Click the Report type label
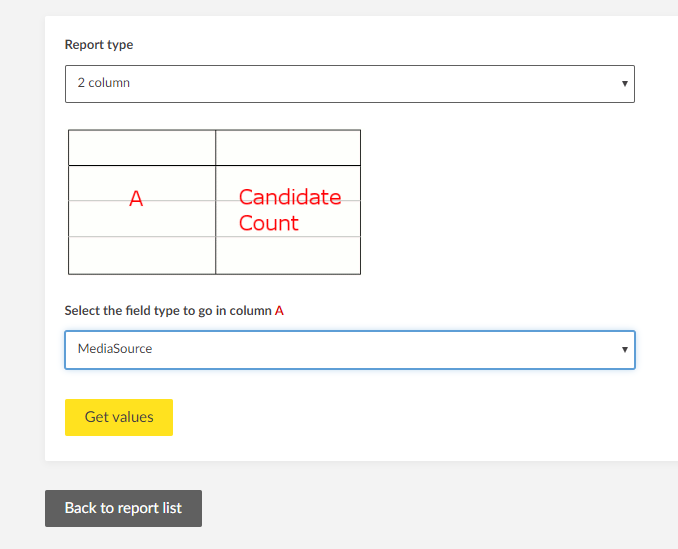The width and height of the screenshot is (678, 549). point(99,45)
